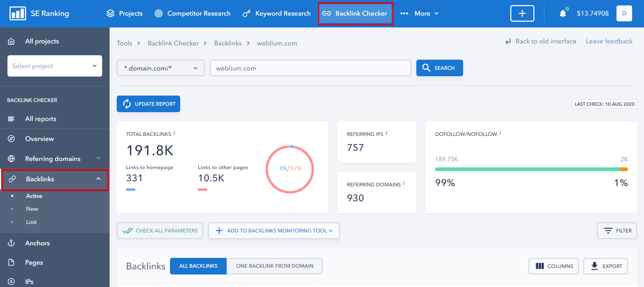Viewport: 644px width, 287px height.
Task: Open the Competitor Research menu
Action: tap(193, 14)
